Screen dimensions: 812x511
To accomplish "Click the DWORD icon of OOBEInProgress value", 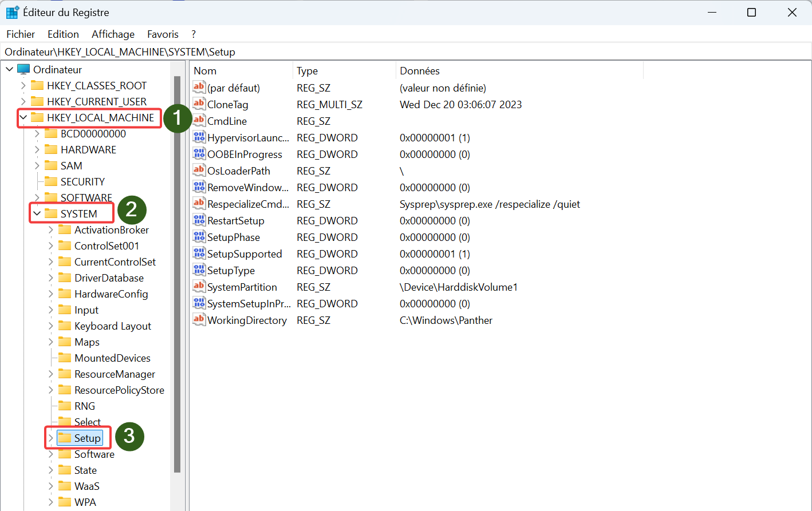I will tap(199, 153).
